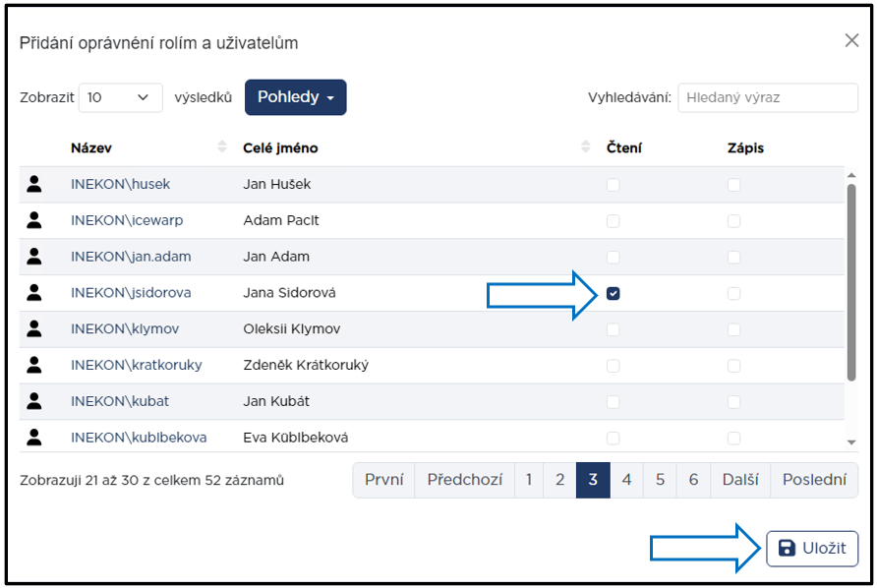Enable Zápis for Adam Paclt
The image size is (877, 588).
pyautogui.click(x=733, y=221)
